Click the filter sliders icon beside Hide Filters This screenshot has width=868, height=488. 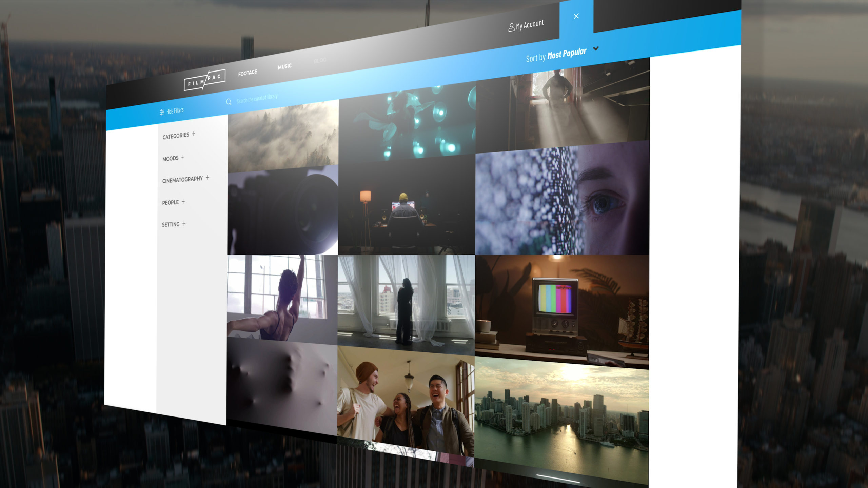(x=162, y=111)
